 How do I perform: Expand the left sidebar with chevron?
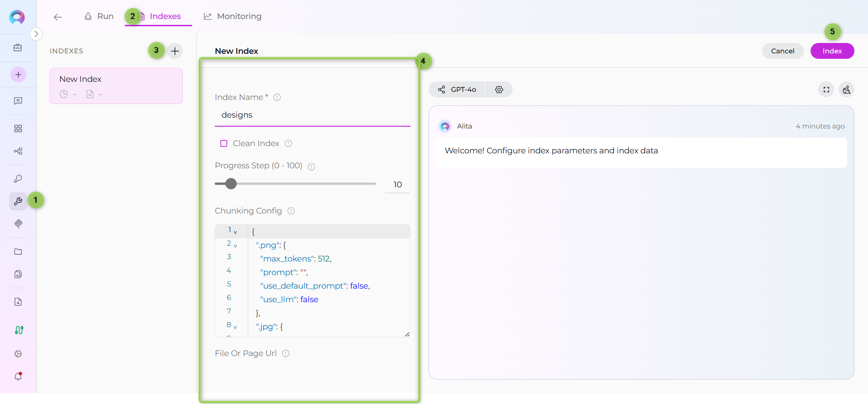36,34
